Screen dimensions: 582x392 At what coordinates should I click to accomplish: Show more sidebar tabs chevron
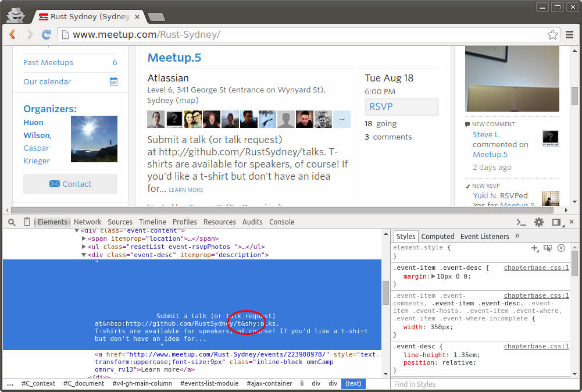pyautogui.click(x=517, y=236)
